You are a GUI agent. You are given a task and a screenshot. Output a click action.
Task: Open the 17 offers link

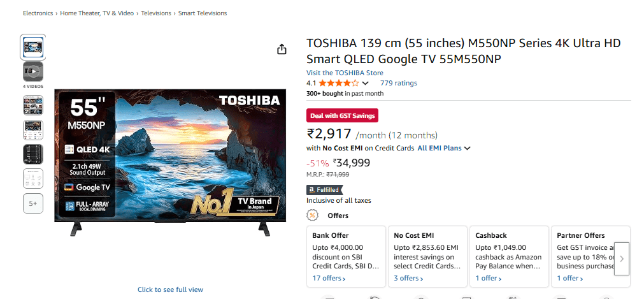[329, 278]
